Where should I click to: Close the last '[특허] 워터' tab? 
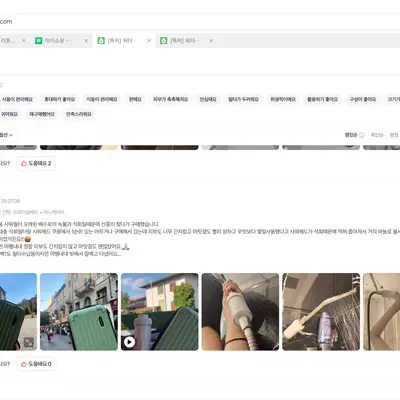(x=211, y=41)
